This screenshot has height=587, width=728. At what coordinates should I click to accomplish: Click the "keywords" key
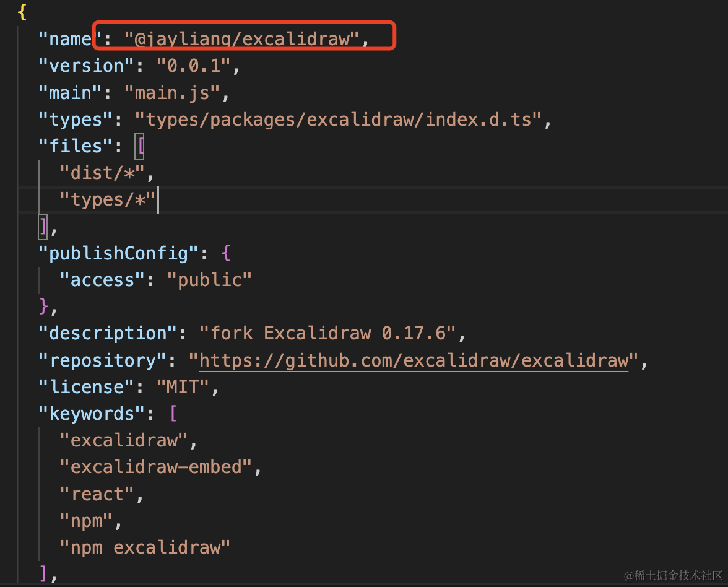[92, 414]
